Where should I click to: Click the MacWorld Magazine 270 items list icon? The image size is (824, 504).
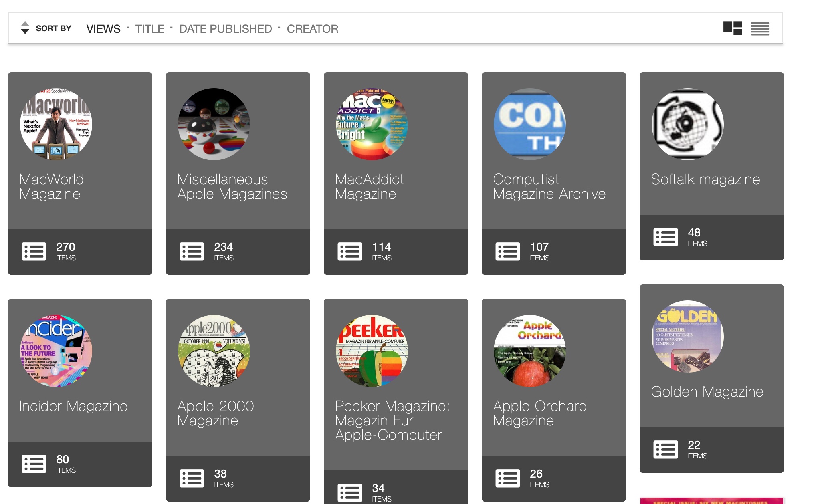[x=34, y=252]
